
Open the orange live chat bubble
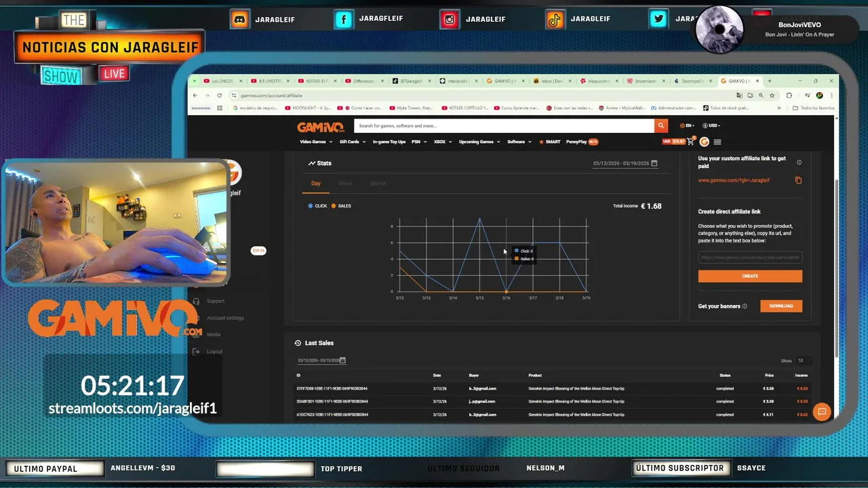(x=821, y=411)
